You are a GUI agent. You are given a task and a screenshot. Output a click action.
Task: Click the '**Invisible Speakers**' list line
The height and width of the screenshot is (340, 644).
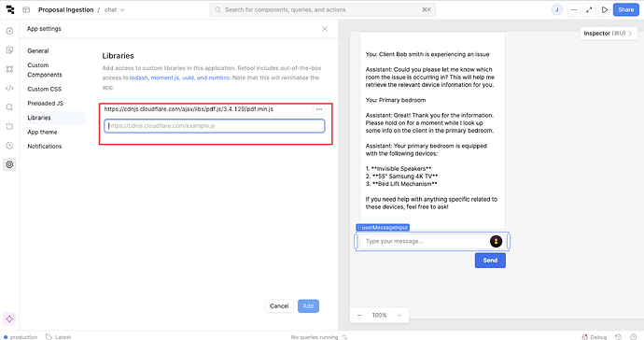click(x=399, y=168)
